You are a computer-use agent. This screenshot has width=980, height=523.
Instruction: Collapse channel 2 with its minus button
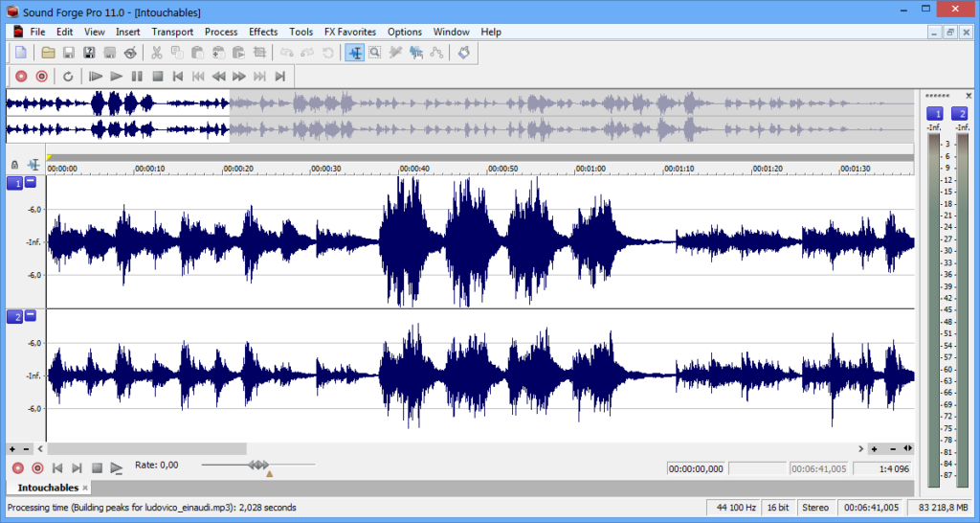31,315
